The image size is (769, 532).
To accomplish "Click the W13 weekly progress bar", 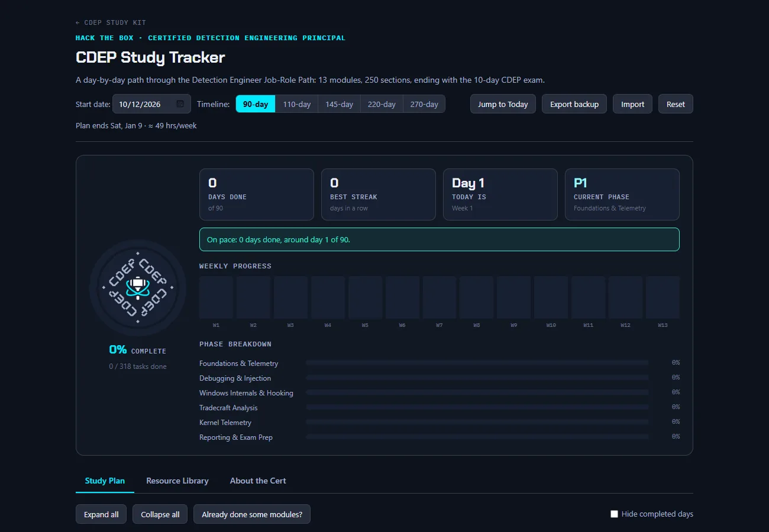I will pos(663,297).
